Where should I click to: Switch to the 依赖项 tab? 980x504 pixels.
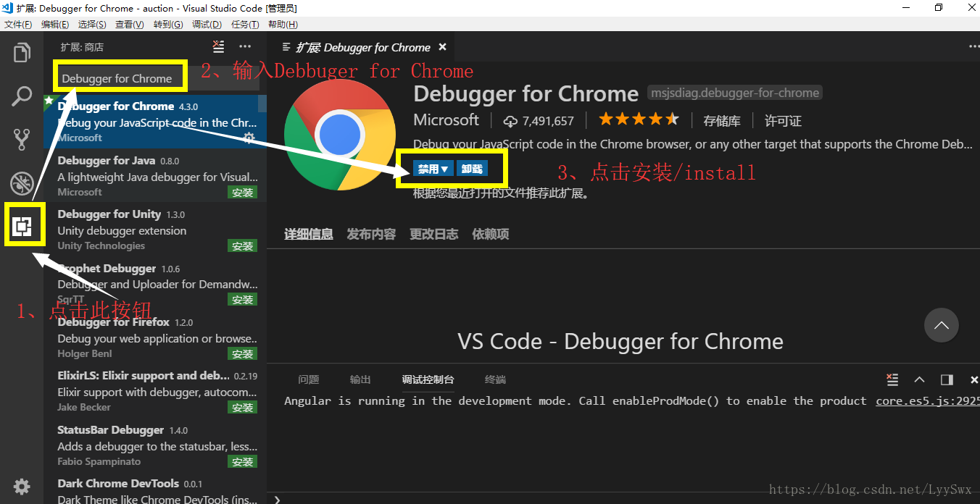(491, 234)
